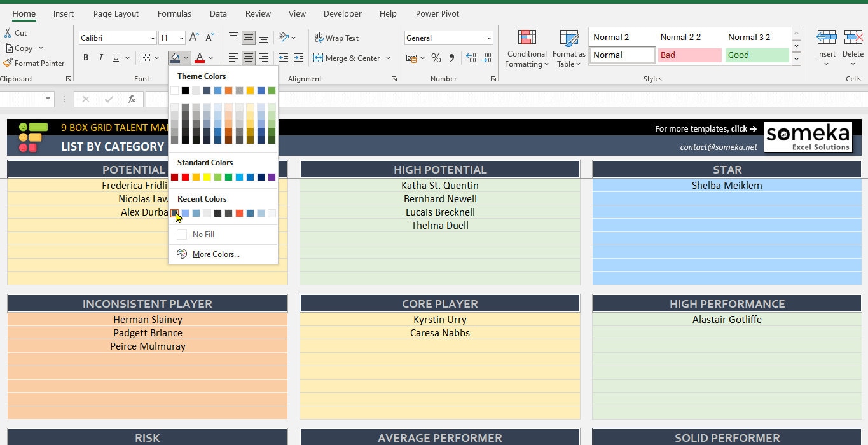Choose No Fill from the palette
Image resolution: width=868 pixels, height=445 pixels.
(x=201, y=234)
